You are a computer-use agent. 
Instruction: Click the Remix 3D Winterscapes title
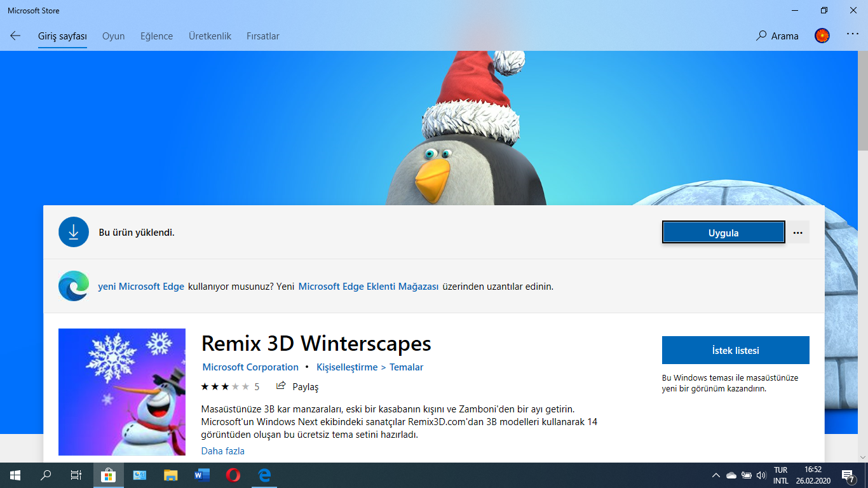(x=316, y=343)
